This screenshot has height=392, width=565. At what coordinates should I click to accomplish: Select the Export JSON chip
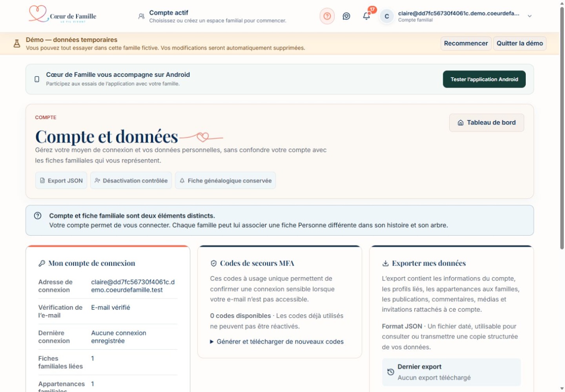pyautogui.click(x=61, y=180)
